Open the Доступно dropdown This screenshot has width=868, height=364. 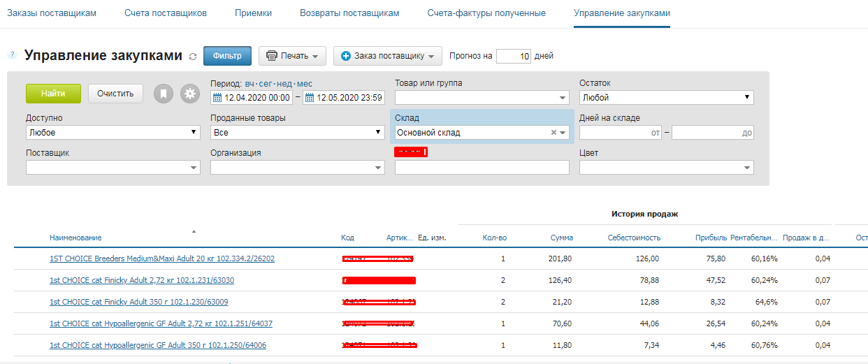pyautogui.click(x=113, y=133)
